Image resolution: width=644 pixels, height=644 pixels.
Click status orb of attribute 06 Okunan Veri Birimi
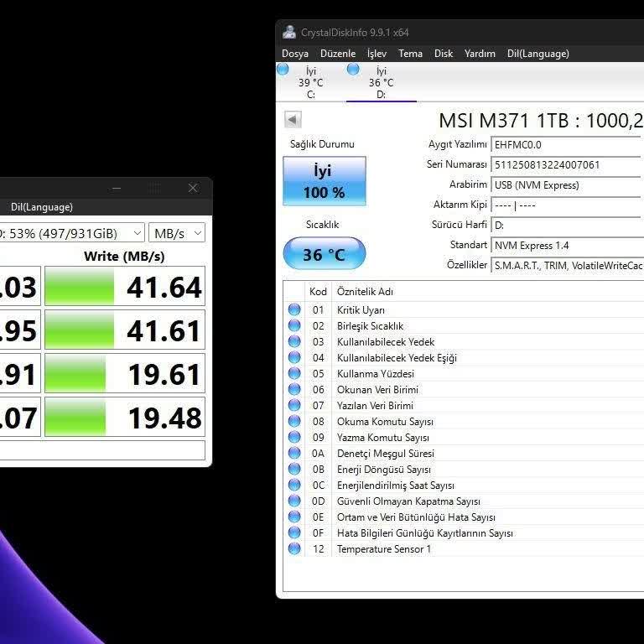point(294,389)
